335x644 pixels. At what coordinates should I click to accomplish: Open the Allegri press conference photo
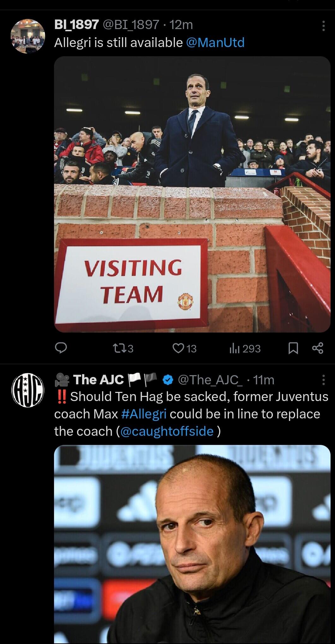click(192, 544)
